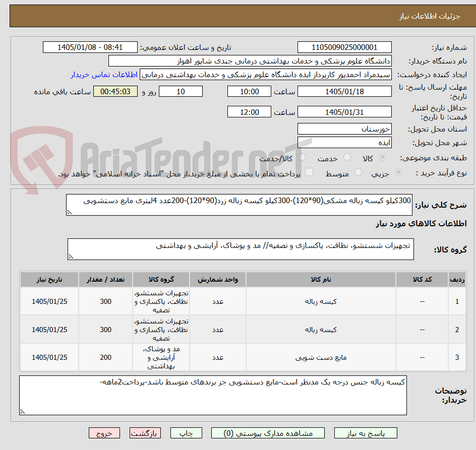Image resolution: width=476 pixels, height=450 pixels.
Task: Click the گروه کالا table column header
Action: tap(161, 280)
